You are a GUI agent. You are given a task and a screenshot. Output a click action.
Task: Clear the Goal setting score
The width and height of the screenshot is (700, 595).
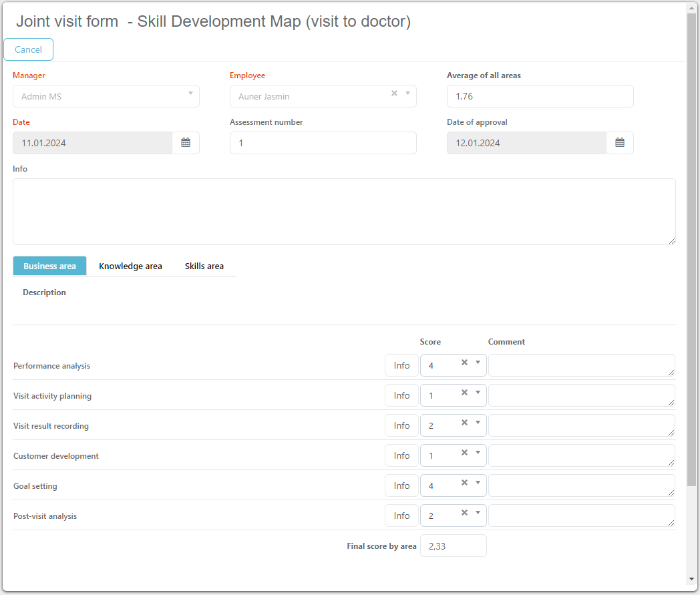(464, 483)
